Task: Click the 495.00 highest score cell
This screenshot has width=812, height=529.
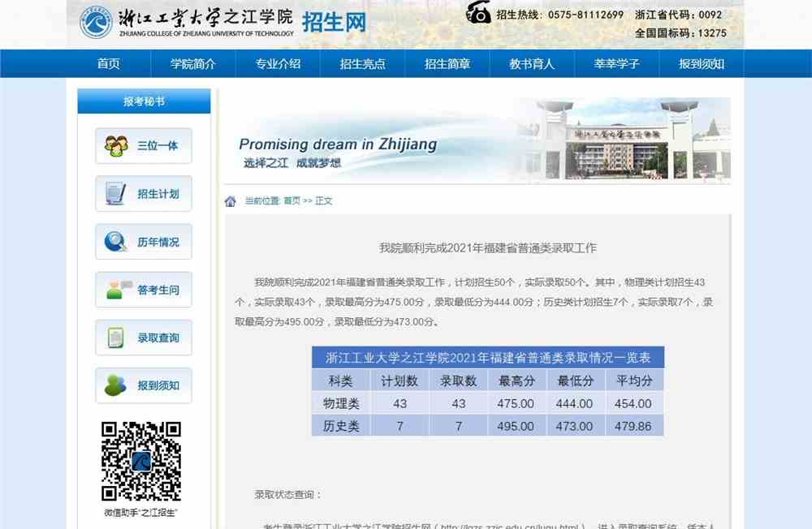Action: 516,427
